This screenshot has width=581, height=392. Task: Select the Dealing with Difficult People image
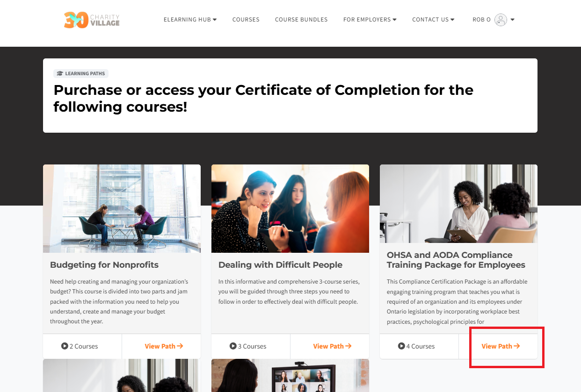coord(290,208)
